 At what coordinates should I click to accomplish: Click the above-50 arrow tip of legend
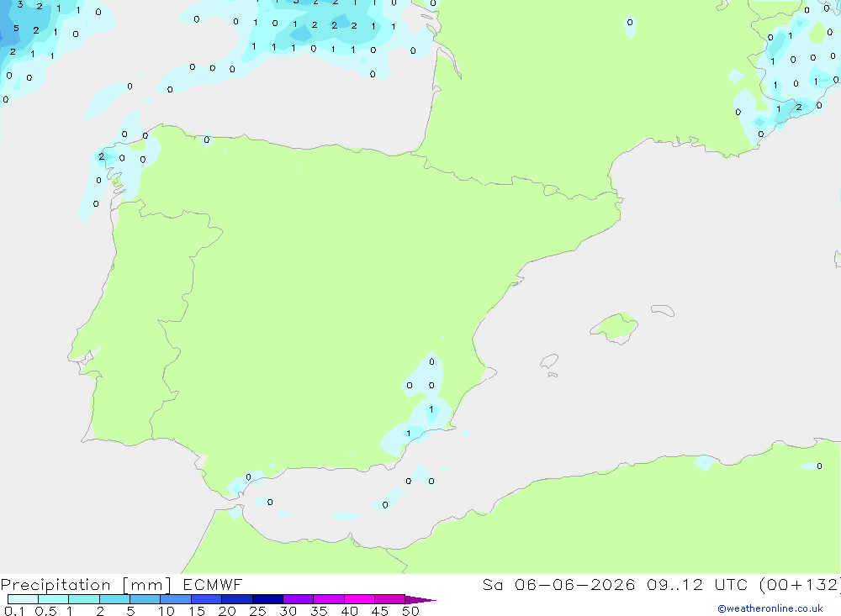pos(420,600)
